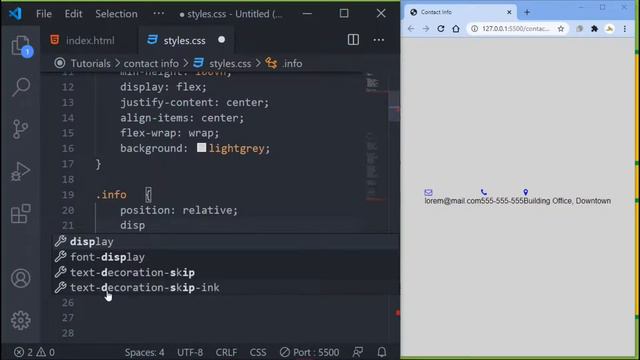This screenshot has height=360, width=640.
Task: Open notifications bell in status bar
Action: pos(382,352)
